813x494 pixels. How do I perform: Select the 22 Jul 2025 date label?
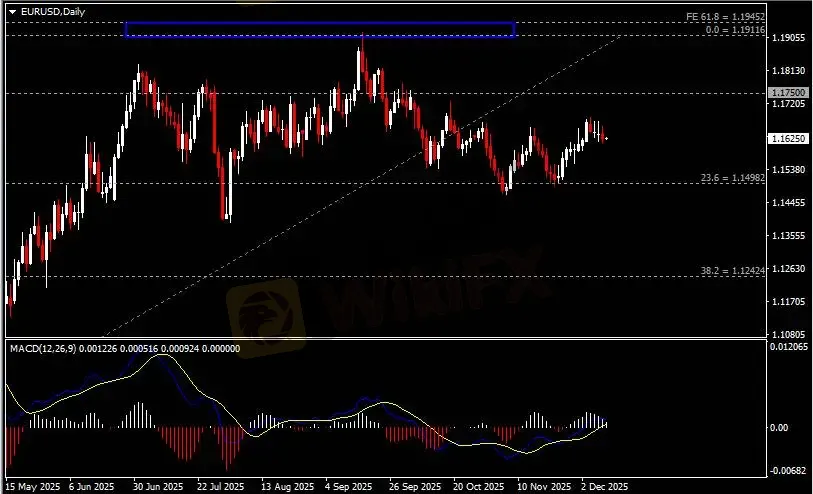[x=220, y=487]
